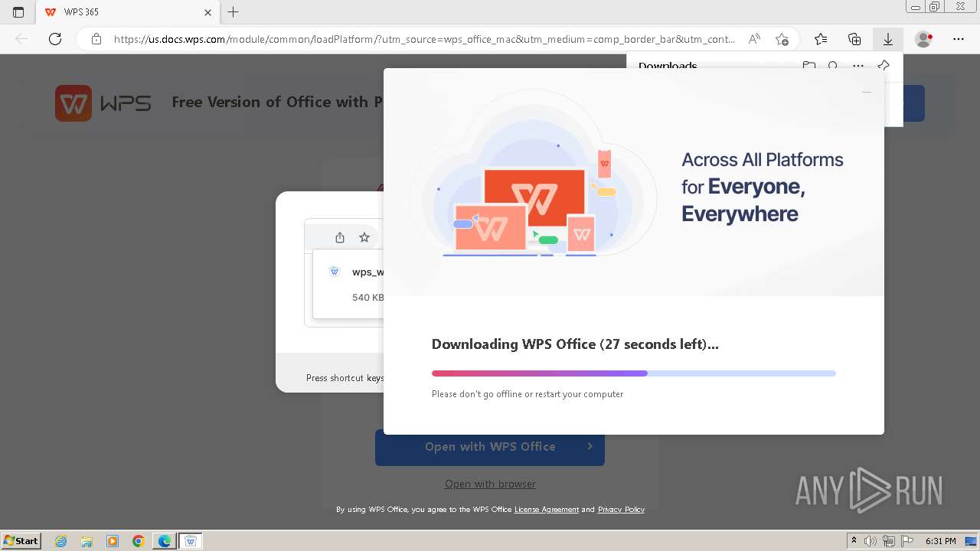Screen dimensions: 980x551
Task: Switch to WPS installer taskbar button
Action: click(x=191, y=541)
